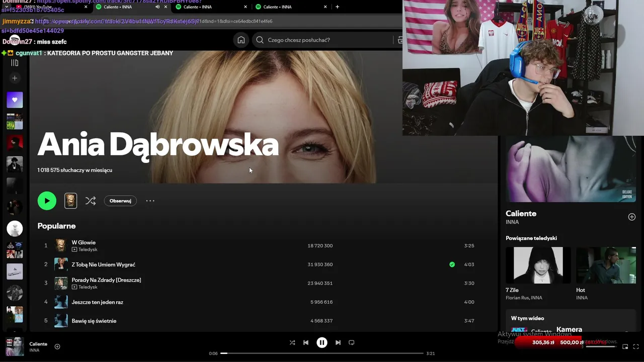This screenshot has width=644, height=362.
Task: Click Powiązane teledyski heading
Action: pos(531,238)
